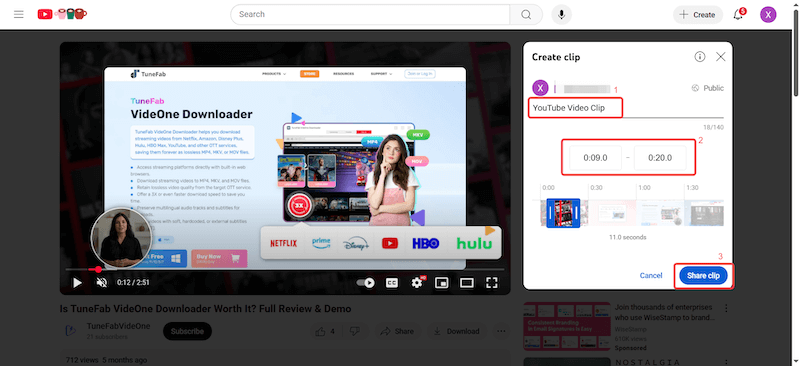800x366 pixels.
Task: Open the Create button
Action: click(697, 15)
